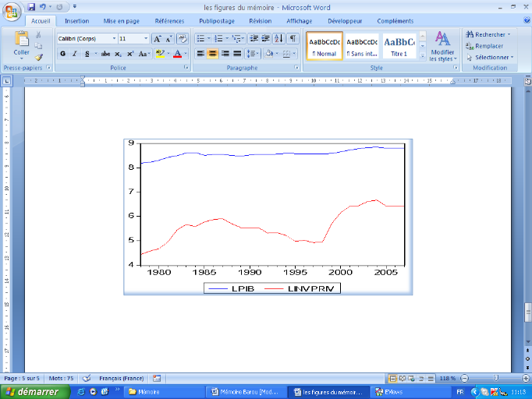Open the font size dropdown showing 11
Image resolution: width=532 pixels, height=399 pixels.
pyautogui.click(x=146, y=38)
